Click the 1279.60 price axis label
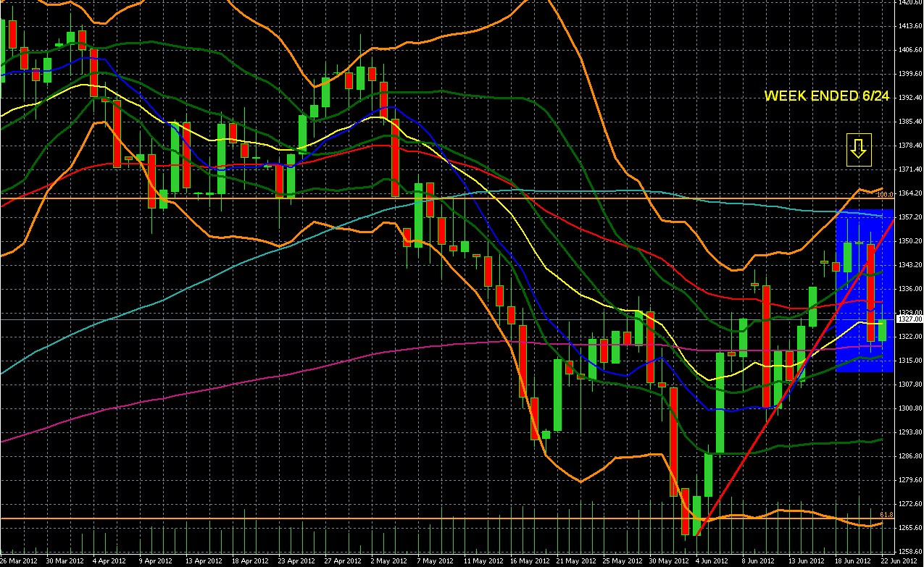 (909, 480)
